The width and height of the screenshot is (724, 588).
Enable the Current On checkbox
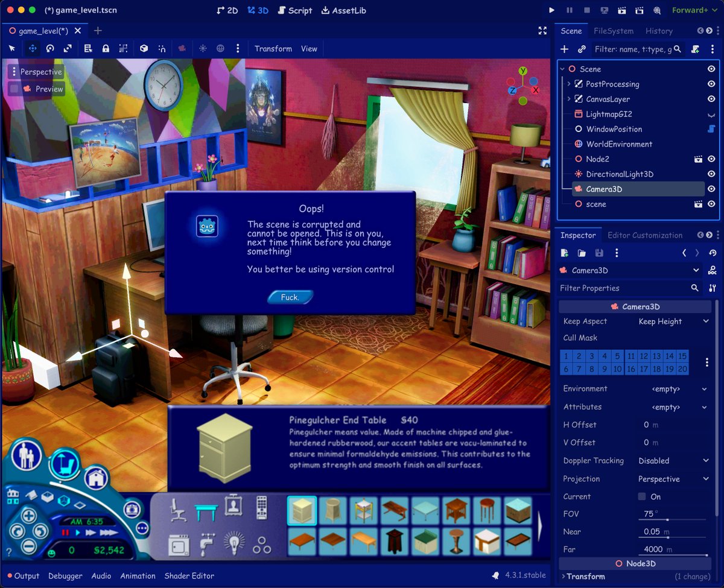[x=642, y=497]
